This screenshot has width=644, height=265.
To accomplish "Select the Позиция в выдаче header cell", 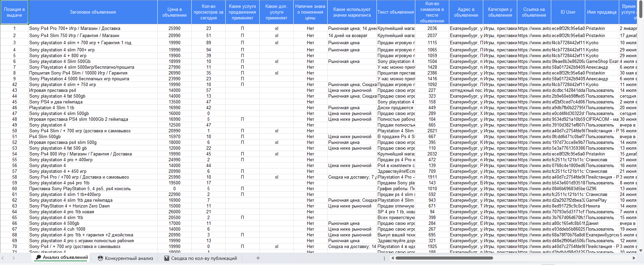I will (x=14, y=12).
